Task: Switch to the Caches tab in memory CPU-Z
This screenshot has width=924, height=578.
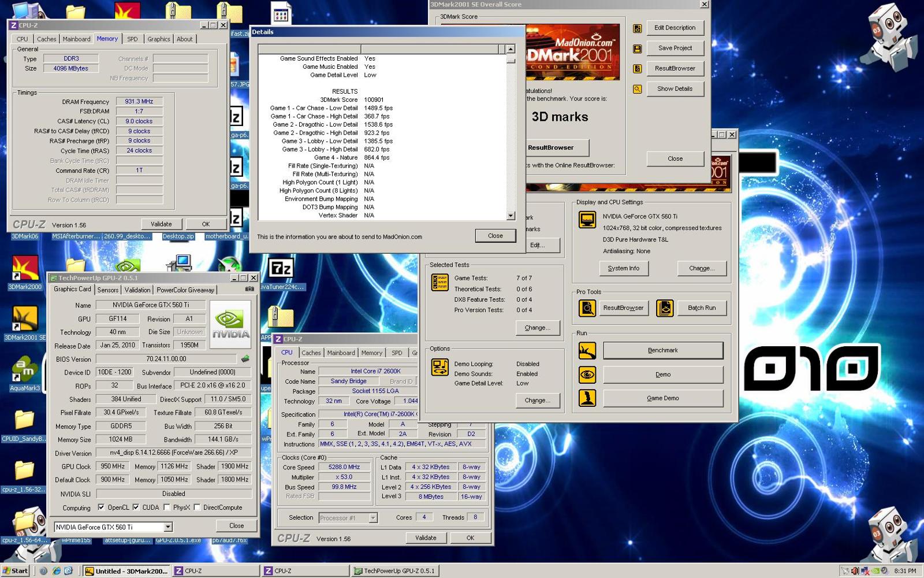Action: click(47, 39)
